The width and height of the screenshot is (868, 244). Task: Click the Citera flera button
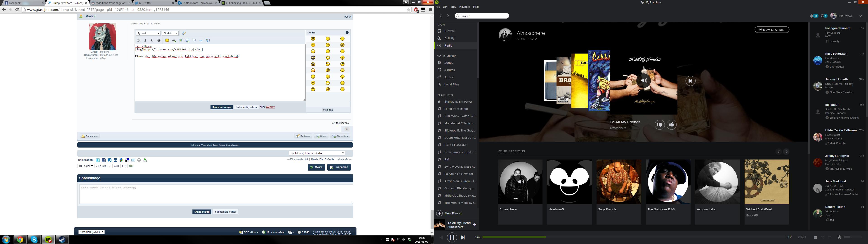340,136
